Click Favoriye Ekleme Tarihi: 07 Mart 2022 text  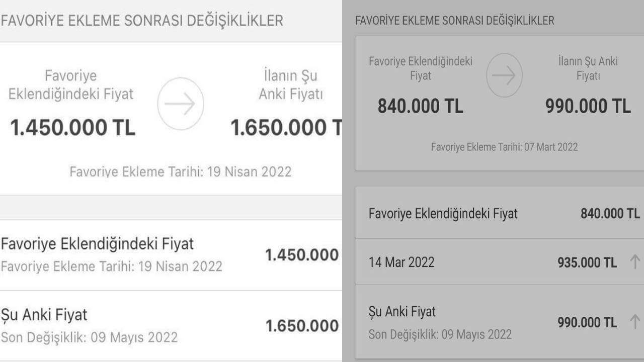pyautogui.click(x=504, y=147)
